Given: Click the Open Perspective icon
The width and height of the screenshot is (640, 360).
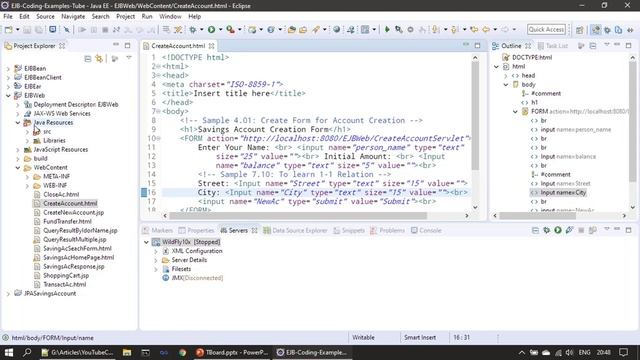Looking at the screenshot, I should [x=580, y=30].
